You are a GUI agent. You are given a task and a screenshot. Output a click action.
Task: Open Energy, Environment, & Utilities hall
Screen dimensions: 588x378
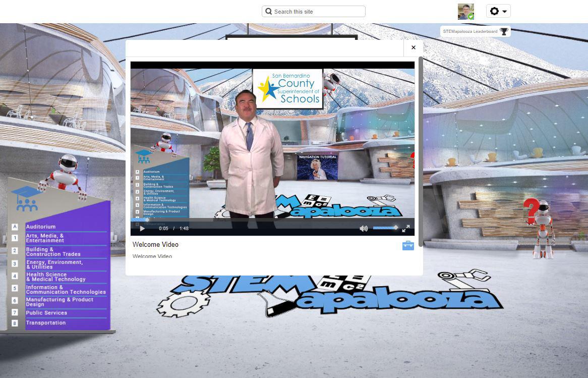tap(55, 264)
